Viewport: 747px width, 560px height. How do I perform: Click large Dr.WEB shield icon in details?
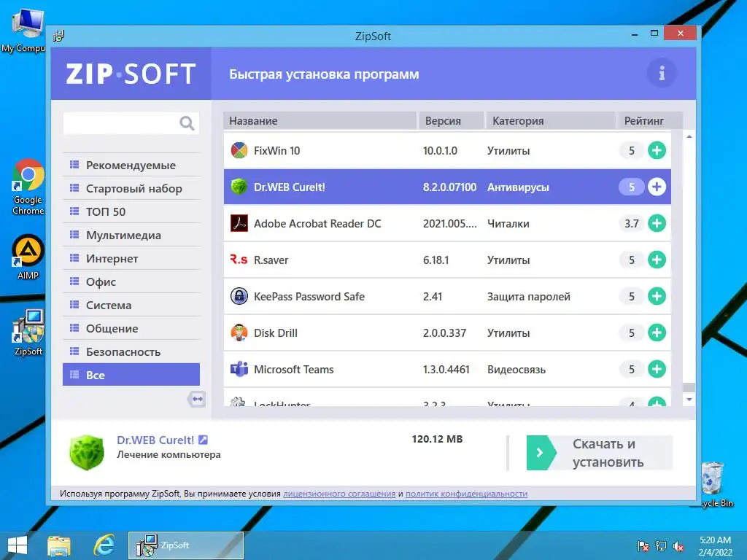coord(86,452)
